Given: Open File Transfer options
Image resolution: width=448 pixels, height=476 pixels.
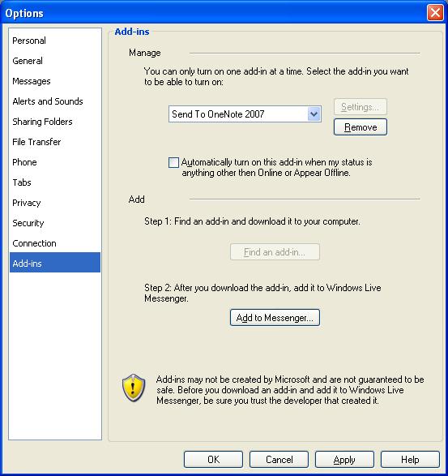Looking at the screenshot, I should pos(55,142).
